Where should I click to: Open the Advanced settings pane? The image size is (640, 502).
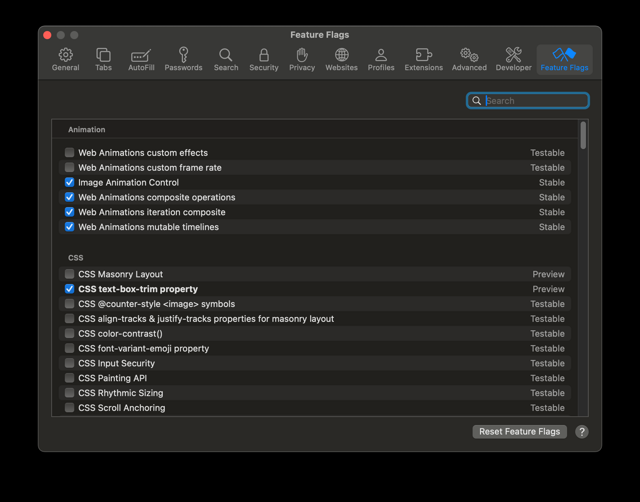(x=469, y=60)
